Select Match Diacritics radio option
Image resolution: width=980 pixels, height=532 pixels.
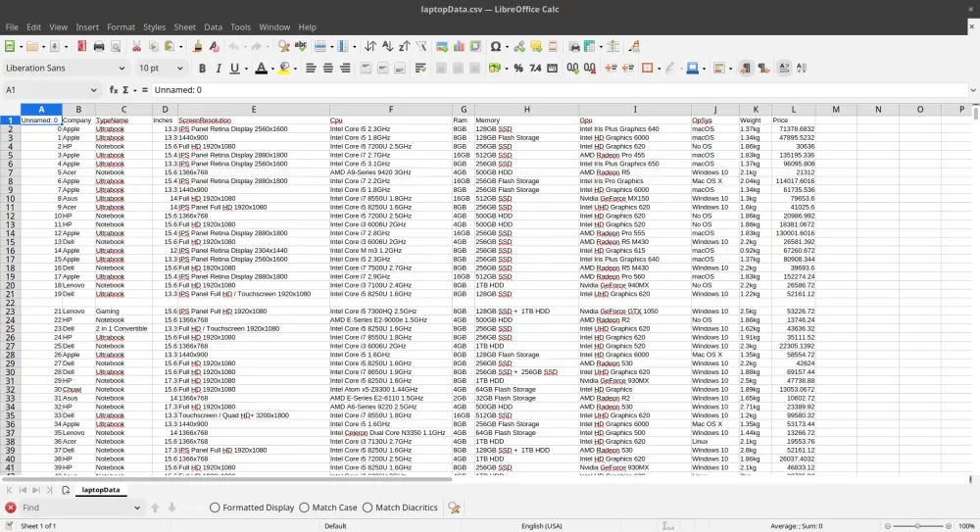(400, 508)
